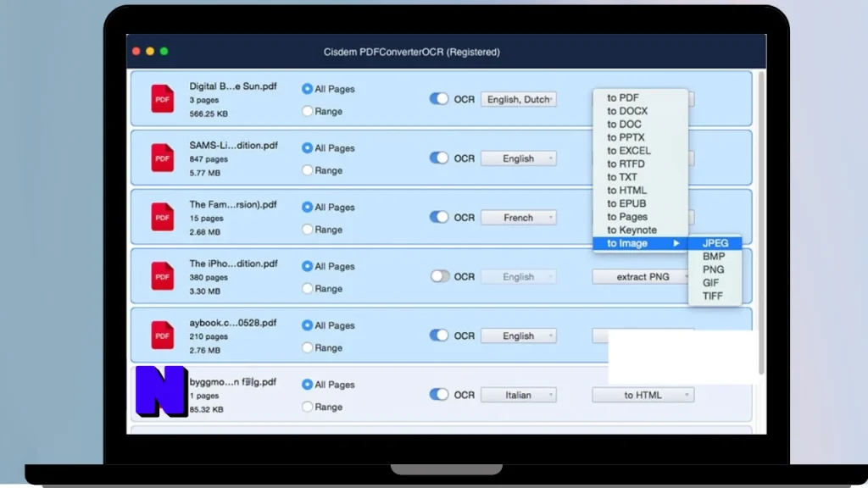Enable OCR for The iPho...dition.pdf

click(440, 276)
